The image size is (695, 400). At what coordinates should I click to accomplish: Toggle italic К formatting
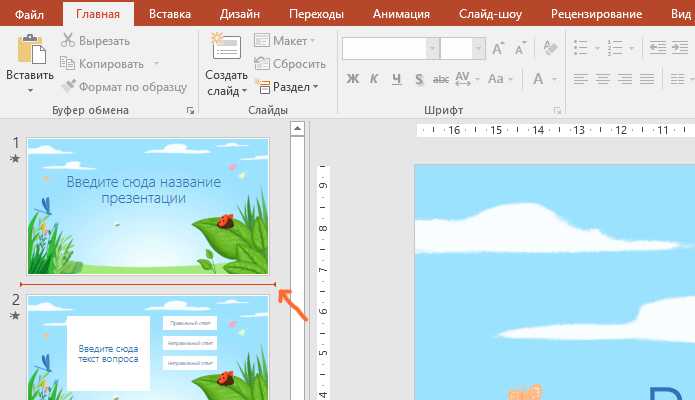[374, 79]
